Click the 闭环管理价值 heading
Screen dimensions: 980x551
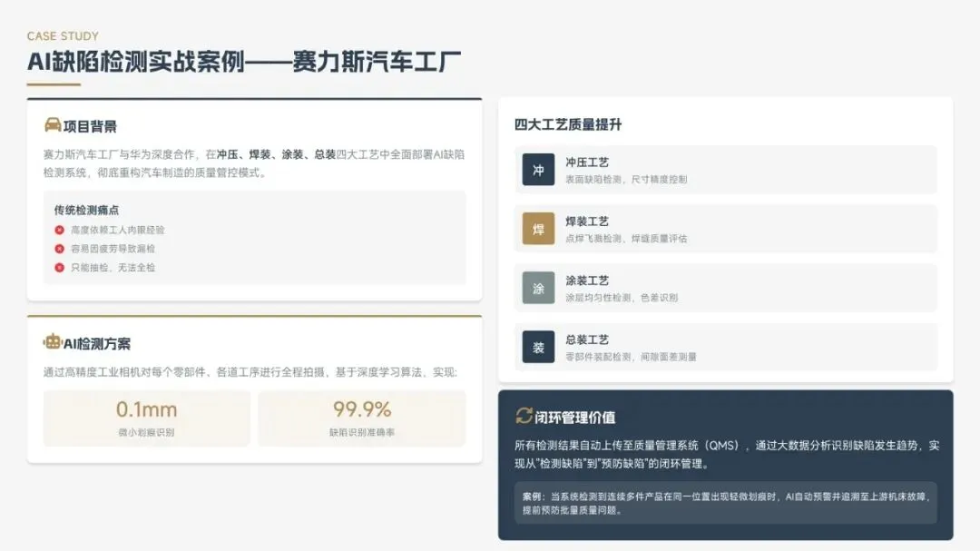(x=575, y=418)
